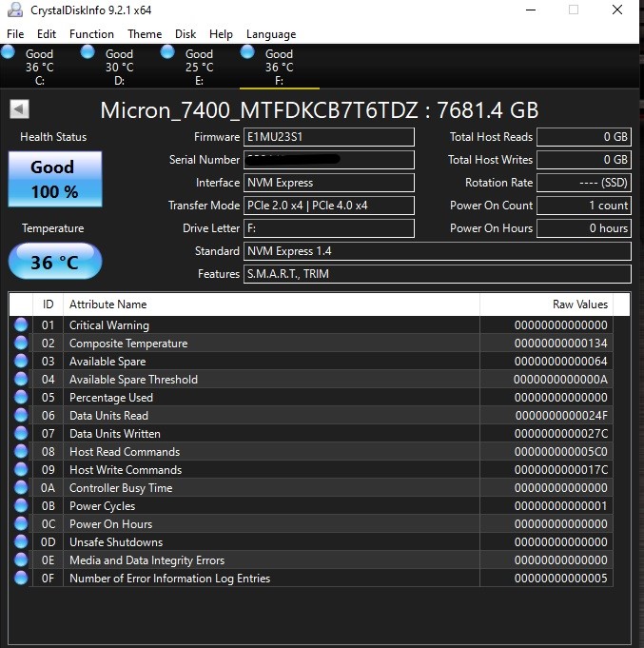Click raw value 00000000000134
This screenshot has width=644, height=648.
pyautogui.click(x=560, y=344)
